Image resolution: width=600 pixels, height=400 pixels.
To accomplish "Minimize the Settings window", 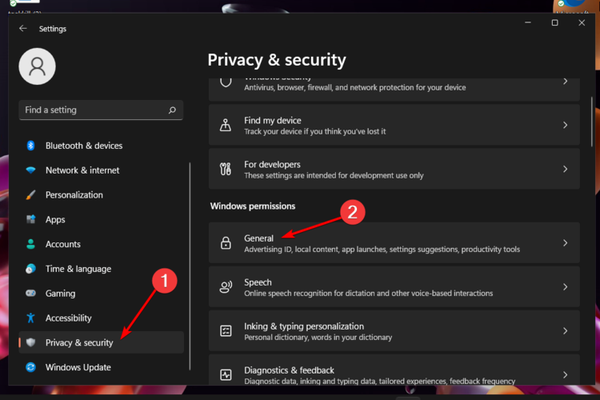I will 528,23.
